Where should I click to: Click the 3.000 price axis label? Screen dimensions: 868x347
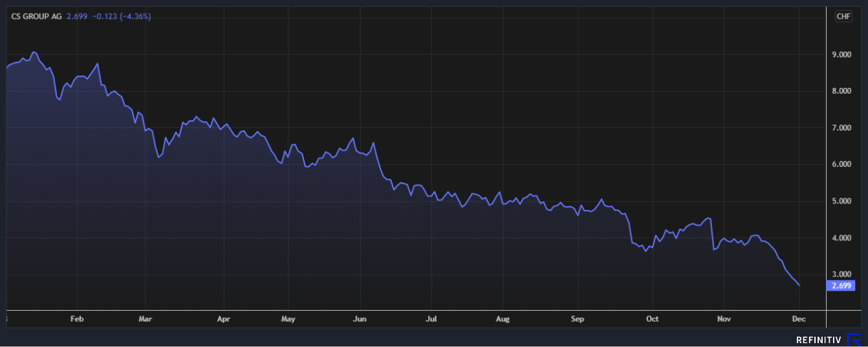point(841,275)
